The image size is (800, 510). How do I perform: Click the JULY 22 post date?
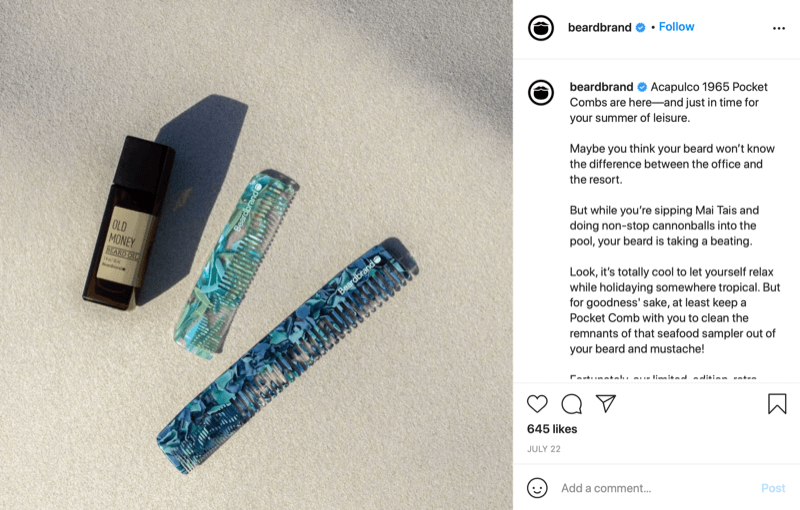[544, 449]
